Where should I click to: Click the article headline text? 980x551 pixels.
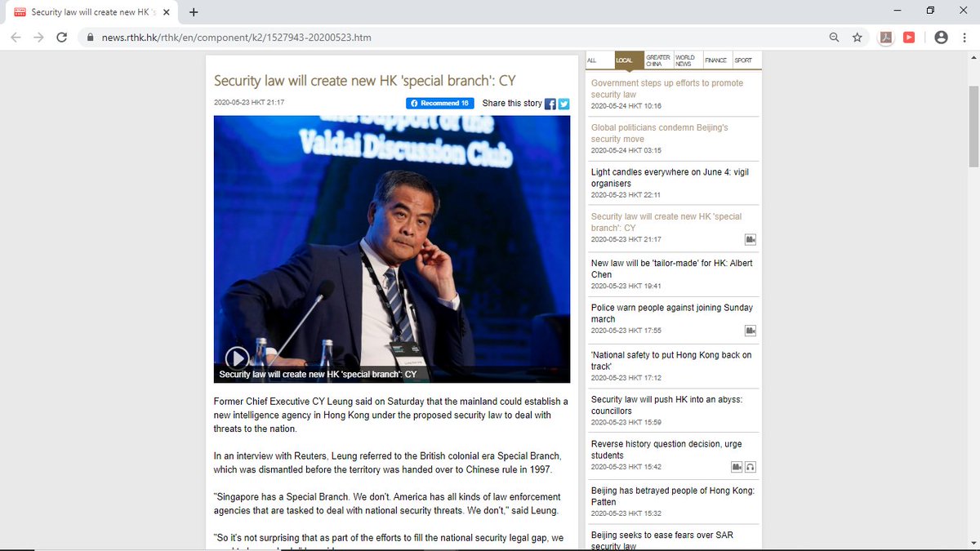[x=364, y=81]
